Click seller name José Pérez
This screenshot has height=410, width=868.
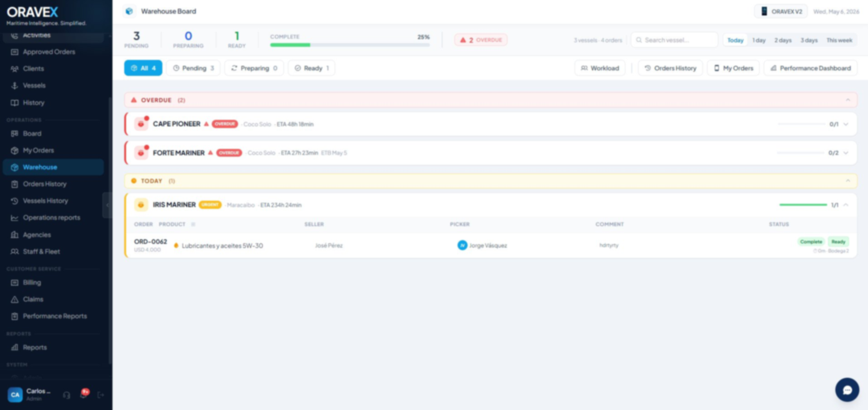tap(329, 246)
